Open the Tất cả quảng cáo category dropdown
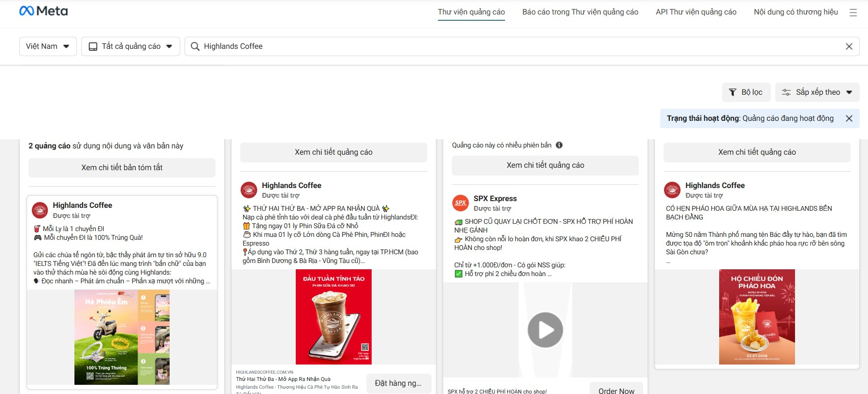 (x=130, y=46)
